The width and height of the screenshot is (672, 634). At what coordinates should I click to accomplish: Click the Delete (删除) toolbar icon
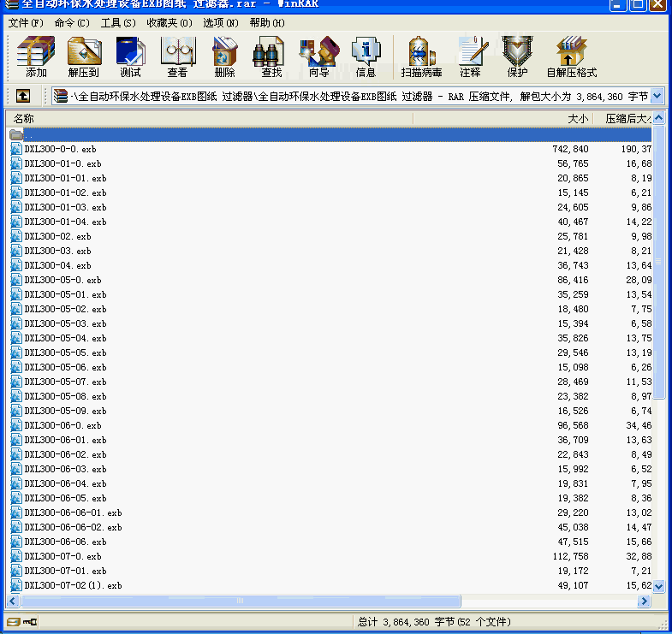[x=225, y=56]
